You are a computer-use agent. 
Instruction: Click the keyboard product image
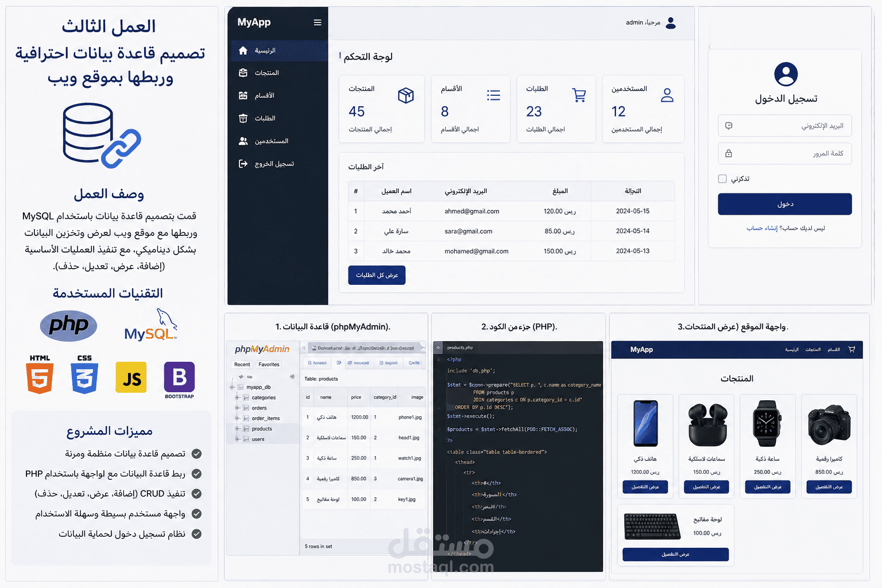point(652,527)
